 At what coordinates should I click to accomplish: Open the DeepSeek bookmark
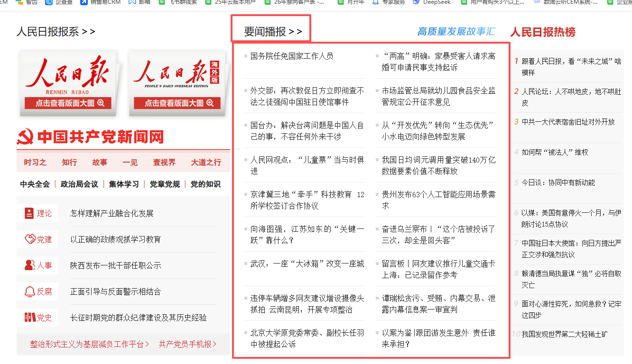pos(432,2)
